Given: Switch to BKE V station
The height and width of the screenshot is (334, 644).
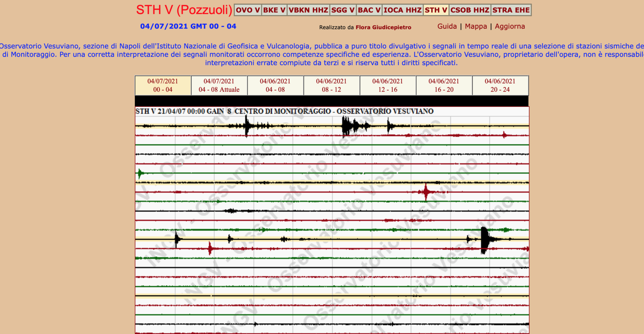Looking at the screenshot, I should pyautogui.click(x=274, y=10).
